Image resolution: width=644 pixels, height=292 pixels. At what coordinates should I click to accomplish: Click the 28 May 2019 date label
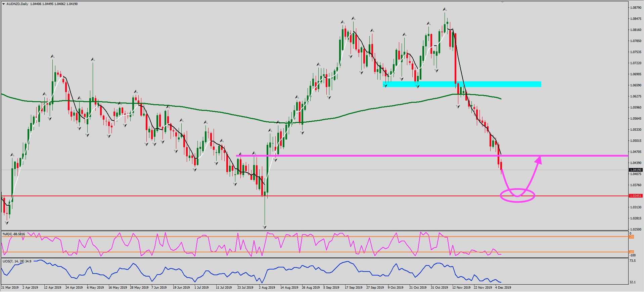(x=139, y=288)
